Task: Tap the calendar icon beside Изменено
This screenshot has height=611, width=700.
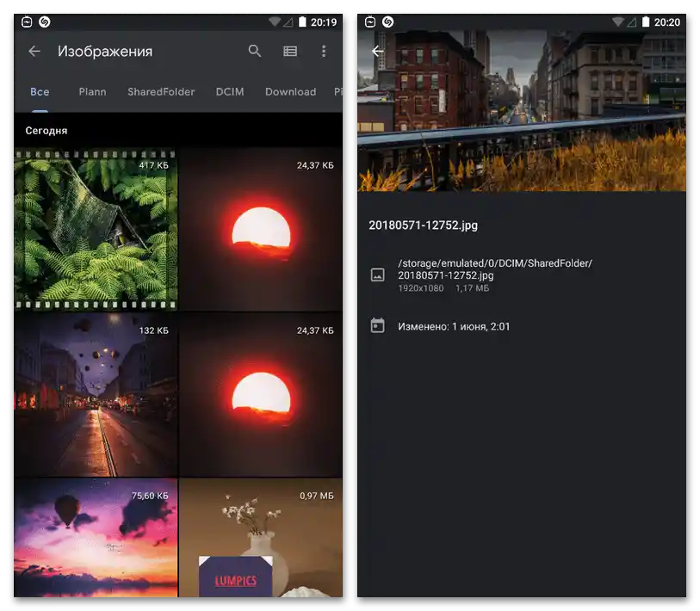Action: pos(378,326)
